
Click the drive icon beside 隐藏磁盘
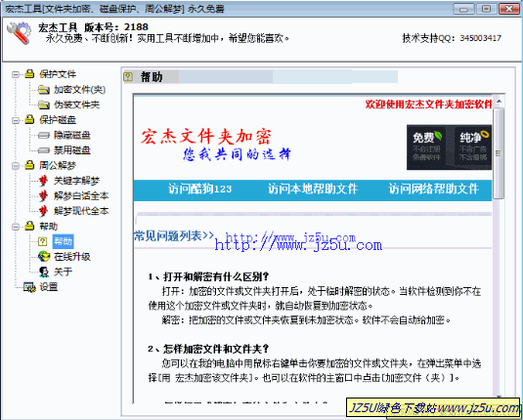(44, 136)
